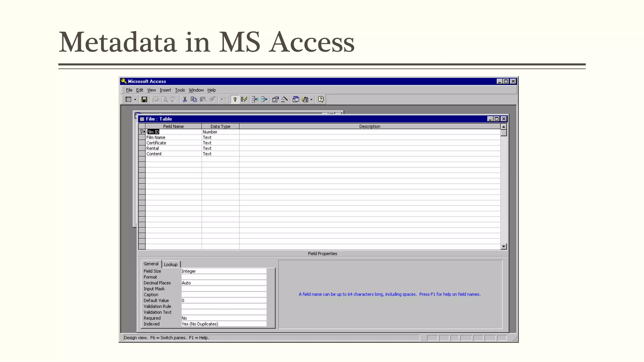Minimize the Film : Table window
This screenshot has width=644, height=362.
490,119
